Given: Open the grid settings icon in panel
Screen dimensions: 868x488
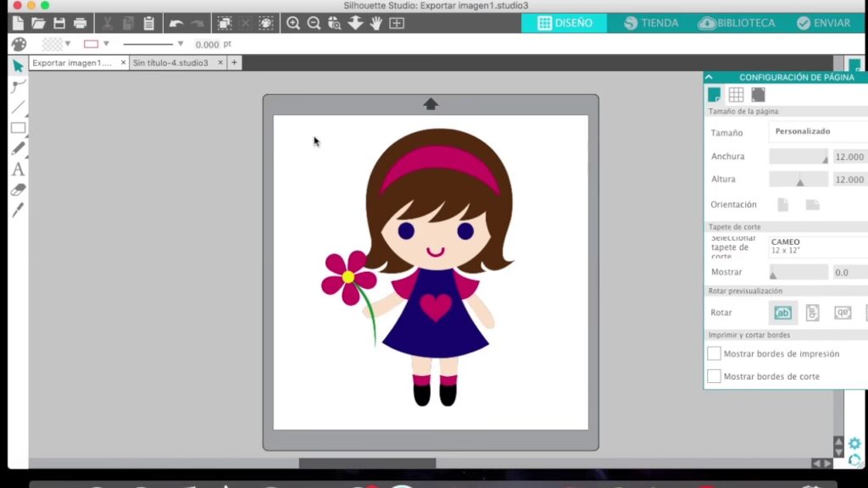Looking at the screenshot, I should (736, 95).
